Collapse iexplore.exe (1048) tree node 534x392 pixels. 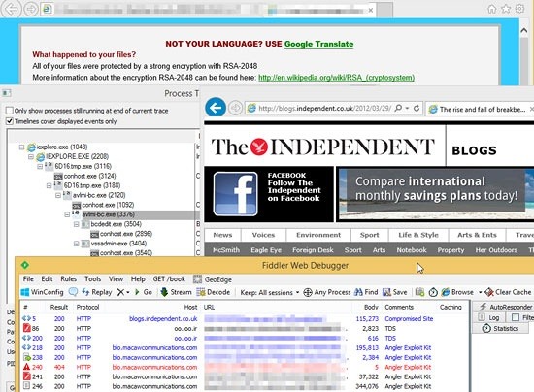click(21, 147)
